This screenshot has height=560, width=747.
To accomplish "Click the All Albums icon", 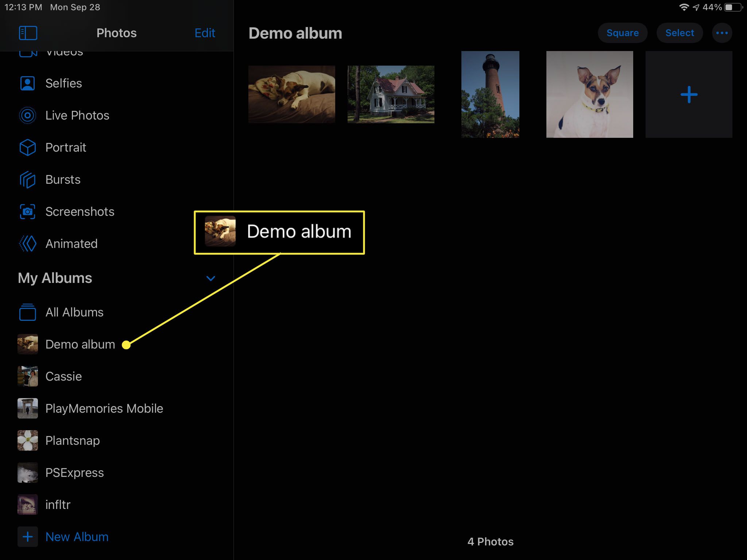I will (x=27, y=312).
